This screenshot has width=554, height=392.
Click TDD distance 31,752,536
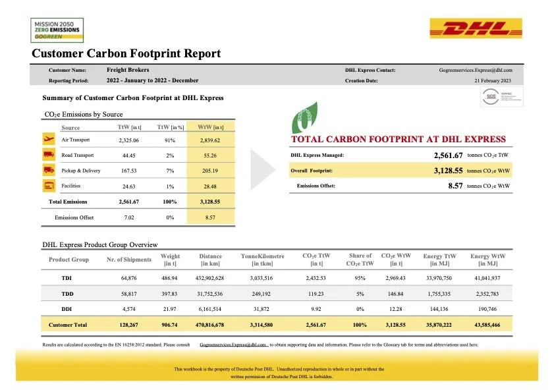click(209, 294)
